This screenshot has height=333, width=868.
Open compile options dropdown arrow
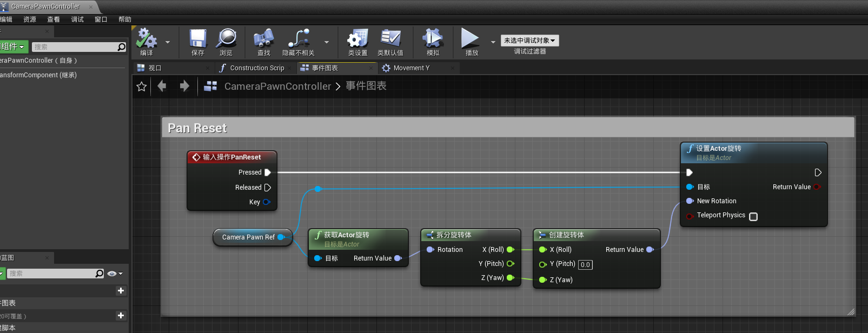pos(168,42)
